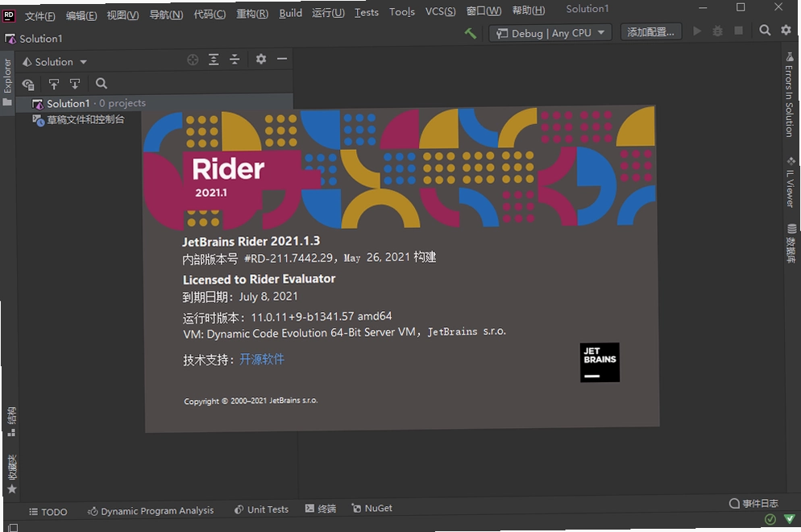Image resolution: width=801 pixels, height=532 pixels.
Task: Open the 重构(R) menu
Action: point(252,14)
